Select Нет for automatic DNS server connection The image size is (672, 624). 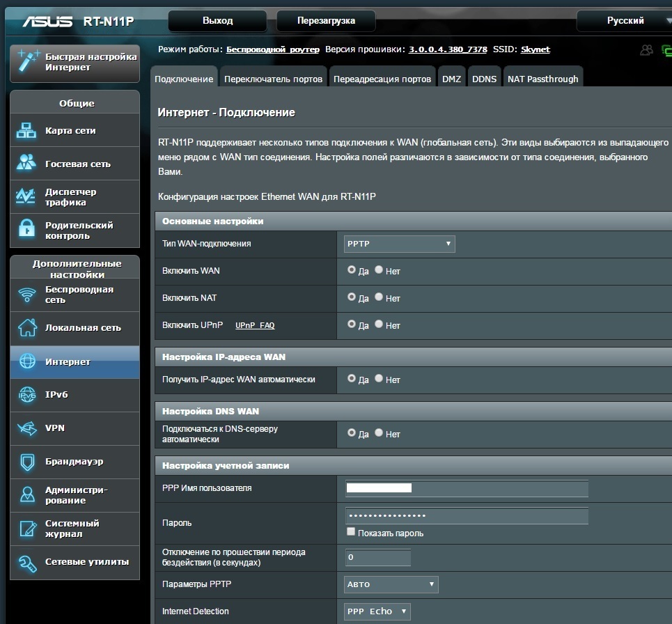pos(379,432)
